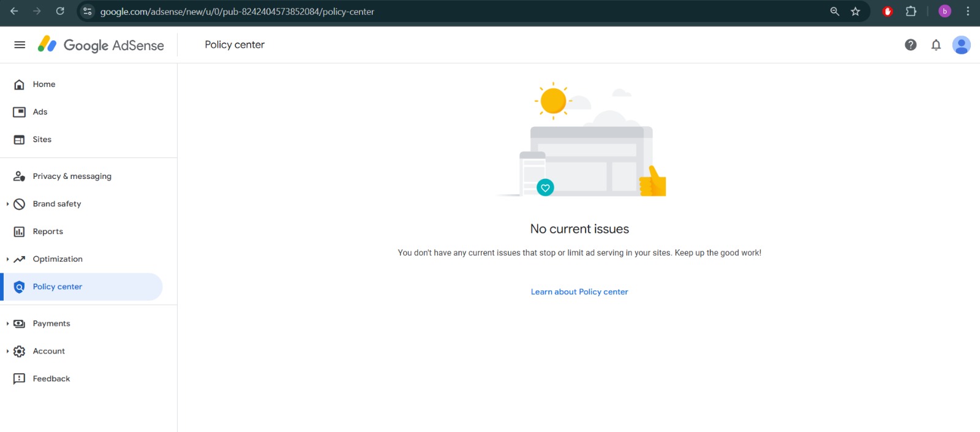Click the sun and thumbs-up illustration
The width and height of the screenshot is (980, 432).
[x=581, y=139]
